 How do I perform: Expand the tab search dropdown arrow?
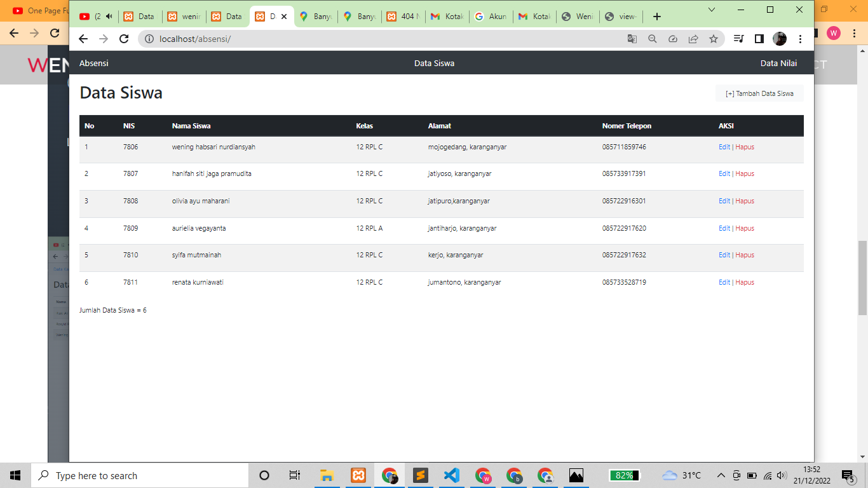click(x=712, y=10)
